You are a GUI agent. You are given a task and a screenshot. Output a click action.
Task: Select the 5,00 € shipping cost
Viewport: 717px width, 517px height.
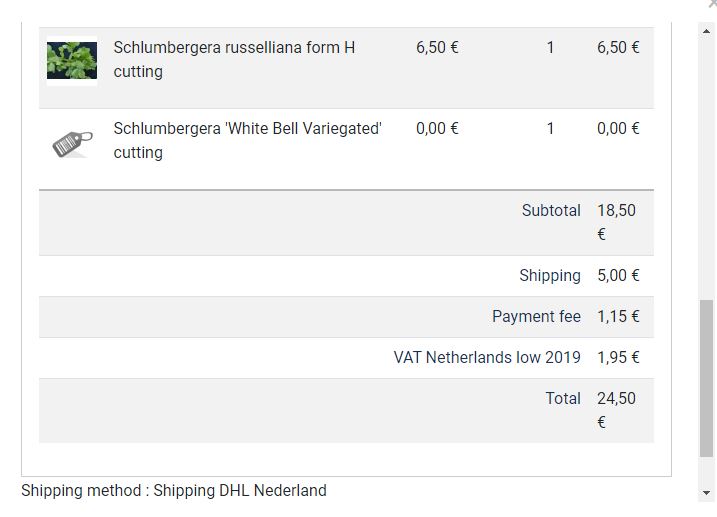pos(618,276)
